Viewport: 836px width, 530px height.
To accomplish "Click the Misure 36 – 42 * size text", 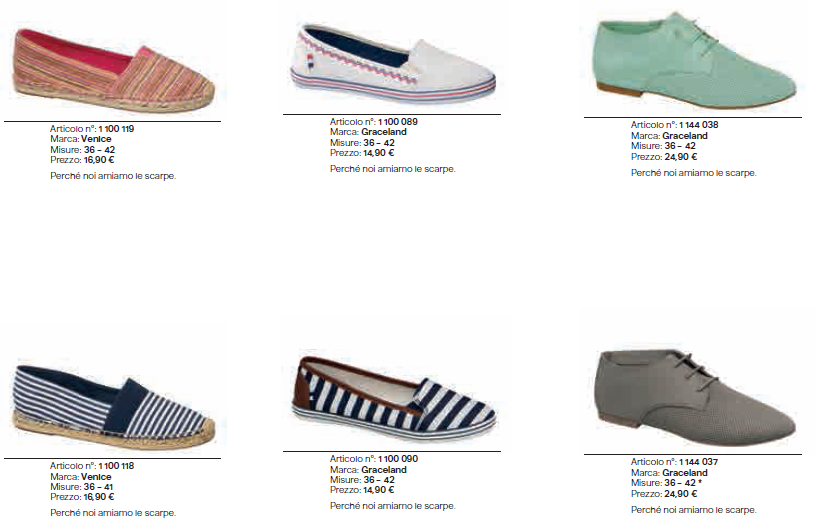I will tap(666, 483).
